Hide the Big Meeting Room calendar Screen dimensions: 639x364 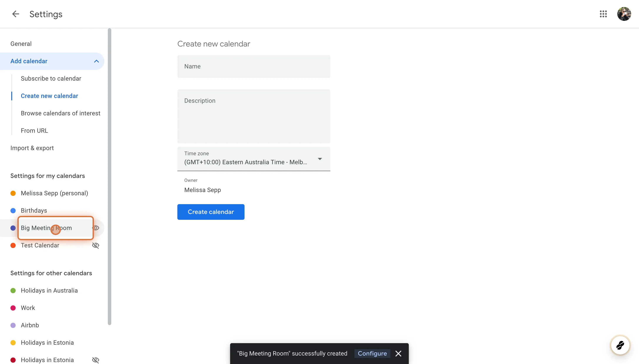click(x=96, y=228)
